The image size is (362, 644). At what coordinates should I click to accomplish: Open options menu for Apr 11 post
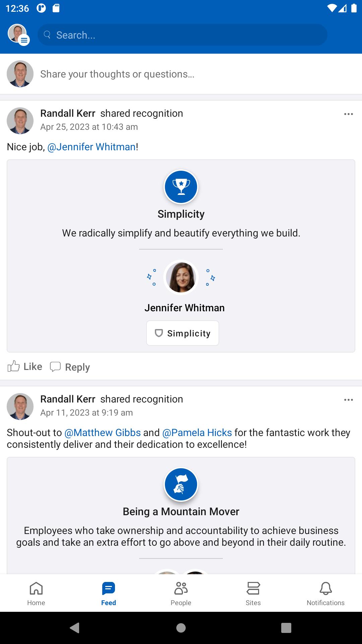(348, 400)
